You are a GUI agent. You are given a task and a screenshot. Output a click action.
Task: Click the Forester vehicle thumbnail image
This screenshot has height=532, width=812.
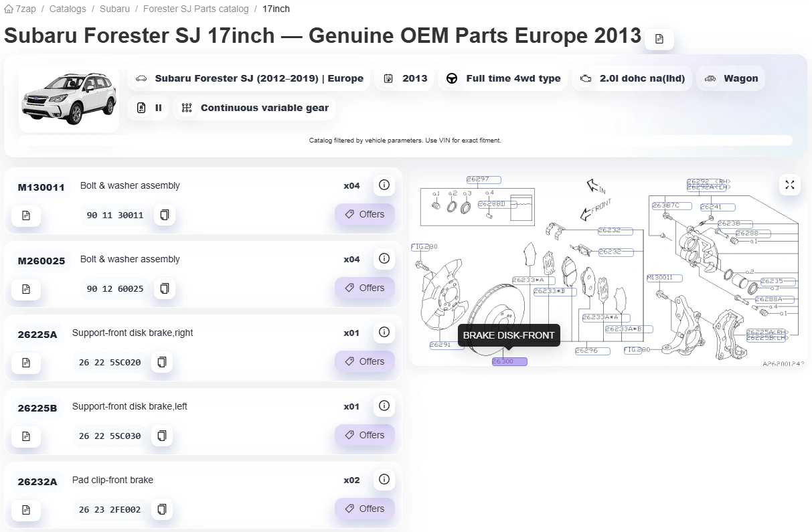[69, 99]
